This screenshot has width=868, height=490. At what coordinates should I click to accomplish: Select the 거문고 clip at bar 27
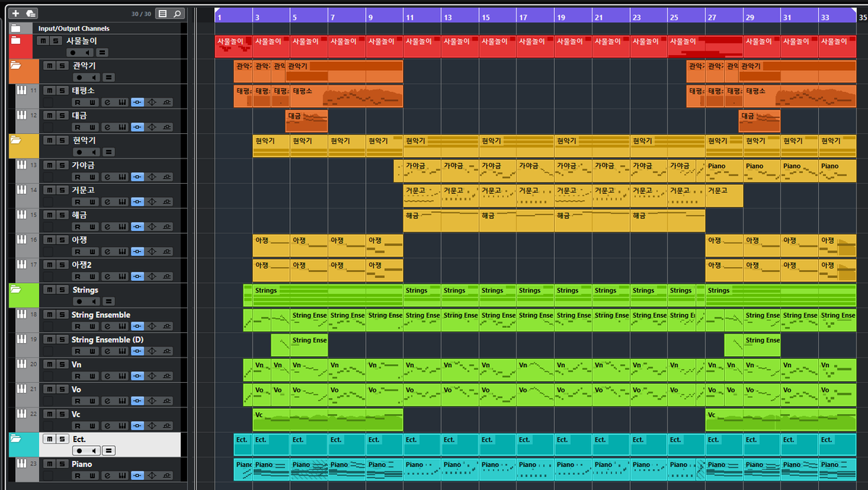pos(724,195)
